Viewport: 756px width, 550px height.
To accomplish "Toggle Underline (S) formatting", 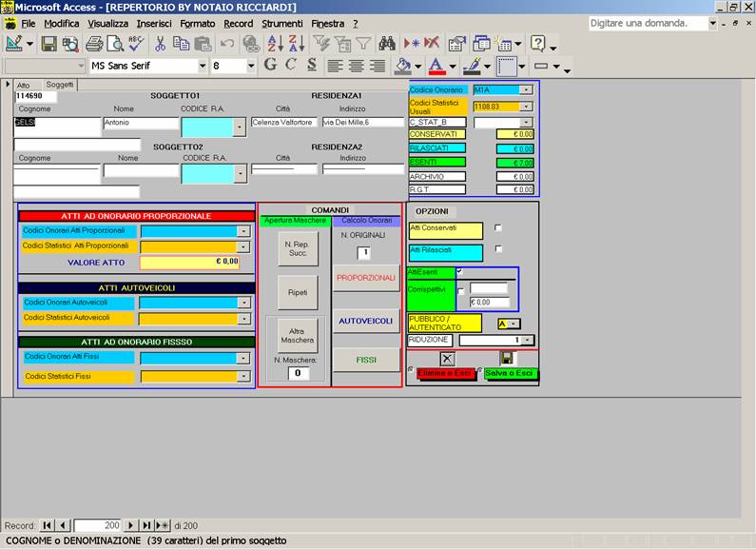I will pos(312,65).
